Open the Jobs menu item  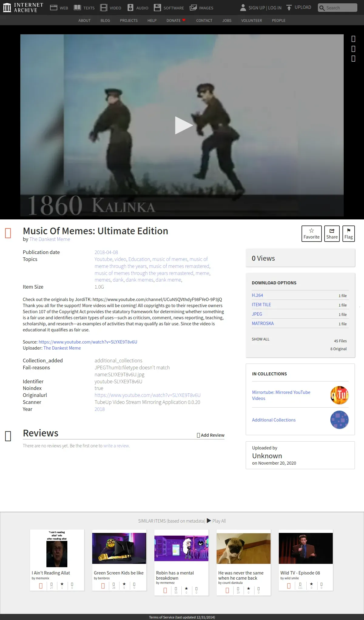(227, 20)
